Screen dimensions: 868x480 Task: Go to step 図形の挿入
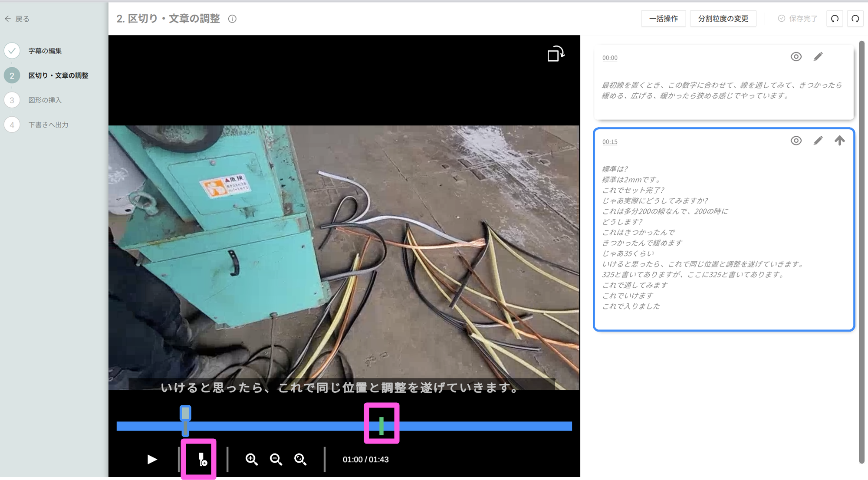click(x=45, y=100)
